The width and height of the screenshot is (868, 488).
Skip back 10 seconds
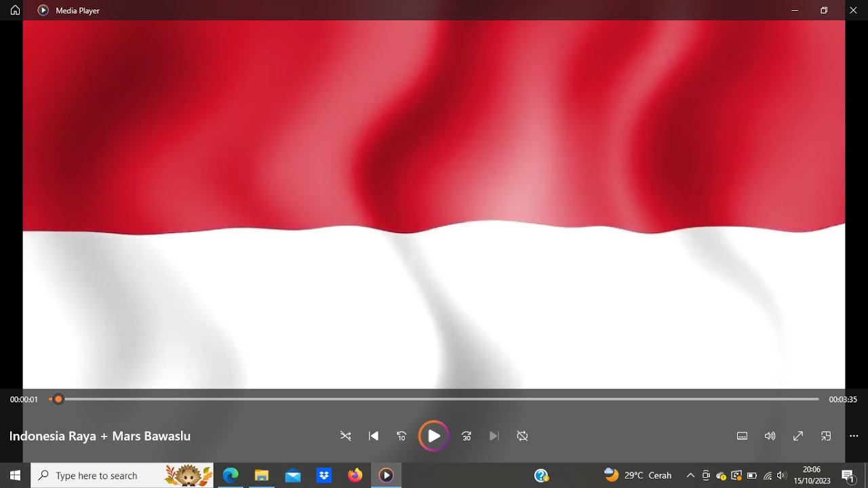(401, 436)
